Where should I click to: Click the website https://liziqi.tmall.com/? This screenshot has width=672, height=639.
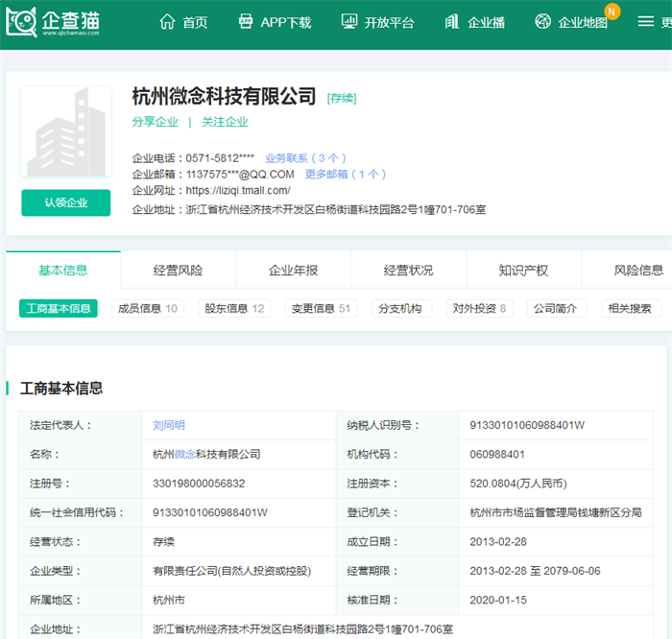[x=238, y=190]
